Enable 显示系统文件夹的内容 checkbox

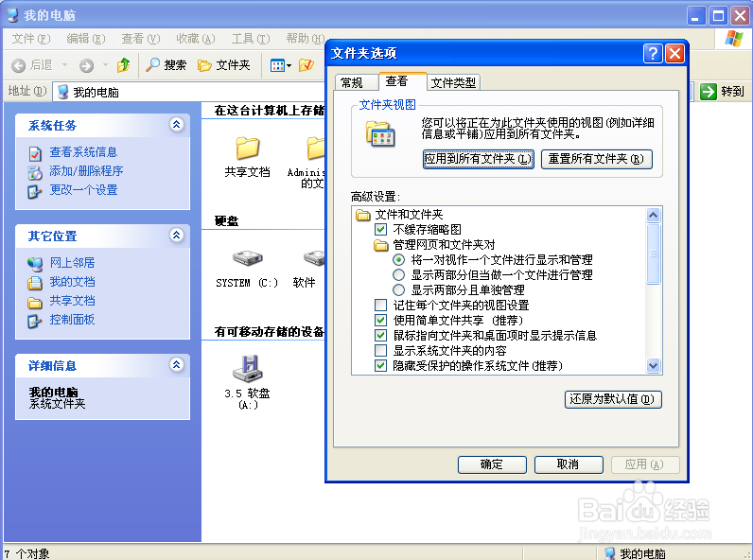click(380, 351)
